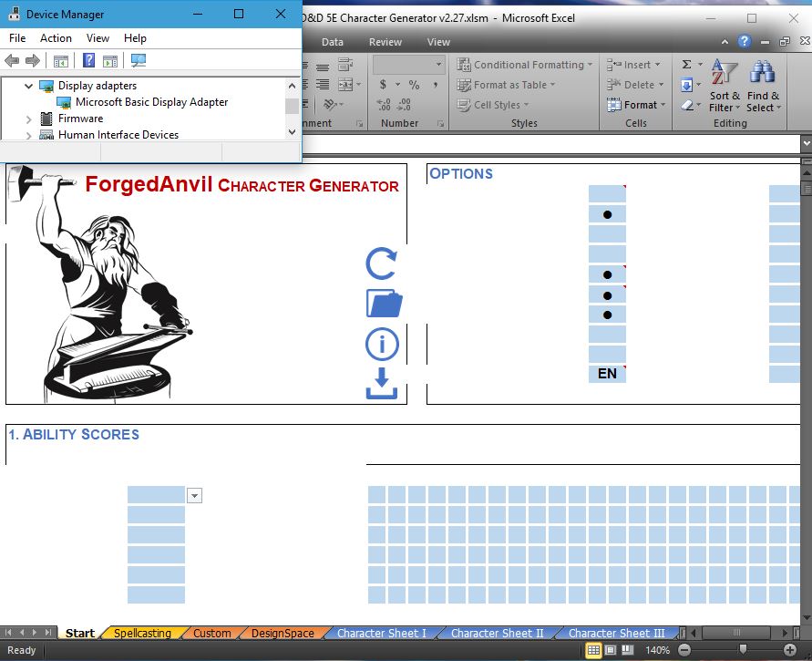Click the Forward arrow in Device Manager toolbar
This screenshot has height=661, width=812.
(x=33, y=60)
